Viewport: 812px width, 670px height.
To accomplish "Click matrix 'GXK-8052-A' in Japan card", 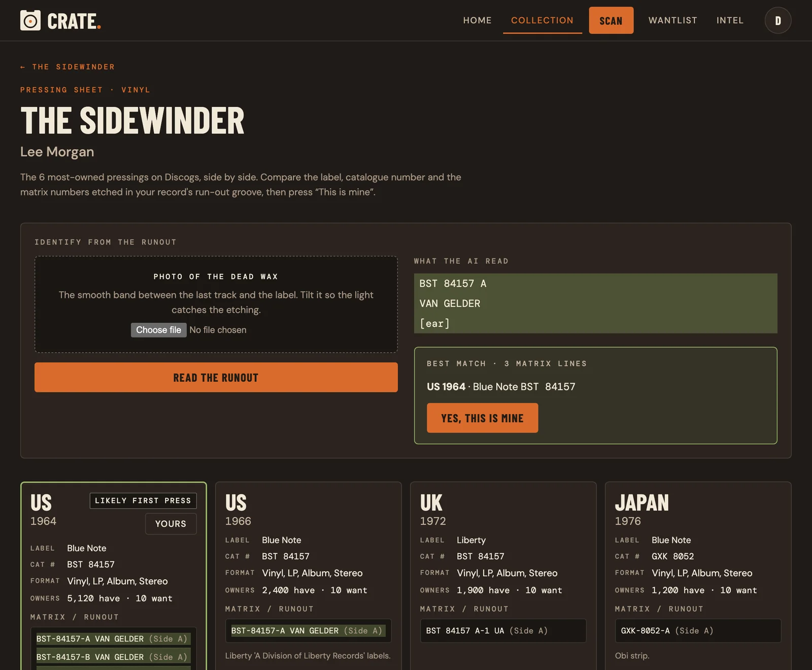I will (x=667, y=630).
